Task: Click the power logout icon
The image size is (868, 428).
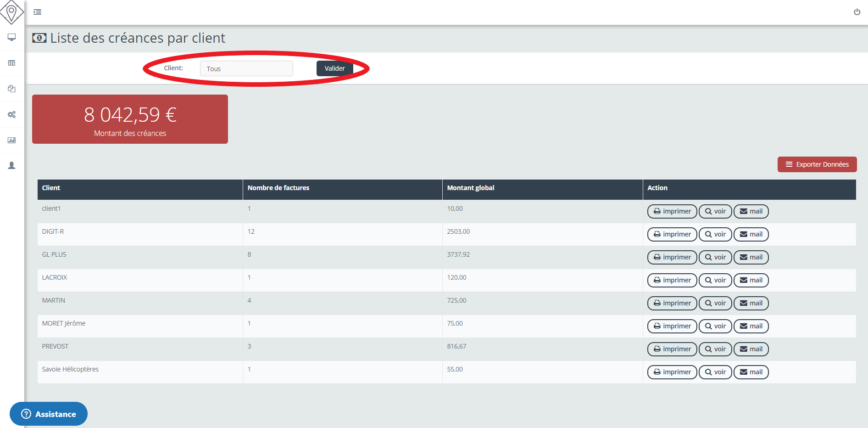Action: tap(857, 12)
